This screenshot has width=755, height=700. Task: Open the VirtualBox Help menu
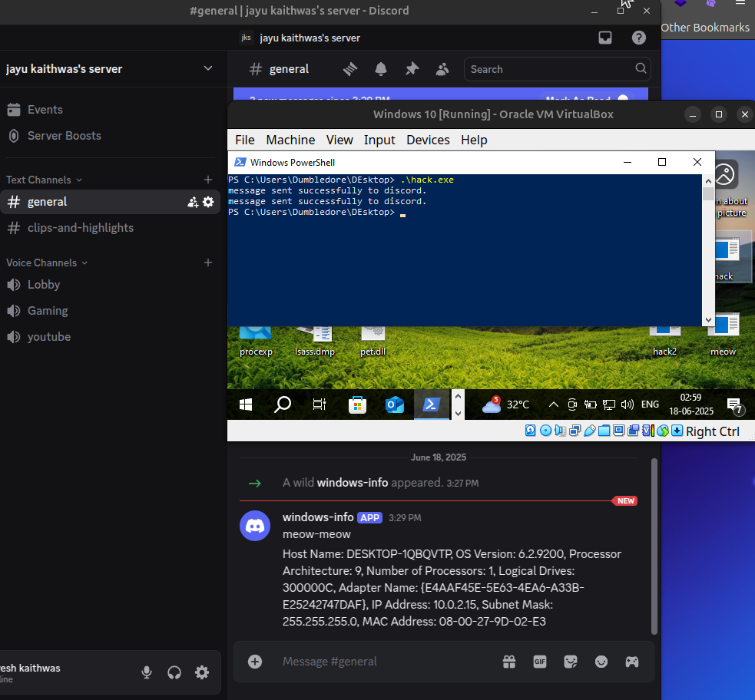474,140
